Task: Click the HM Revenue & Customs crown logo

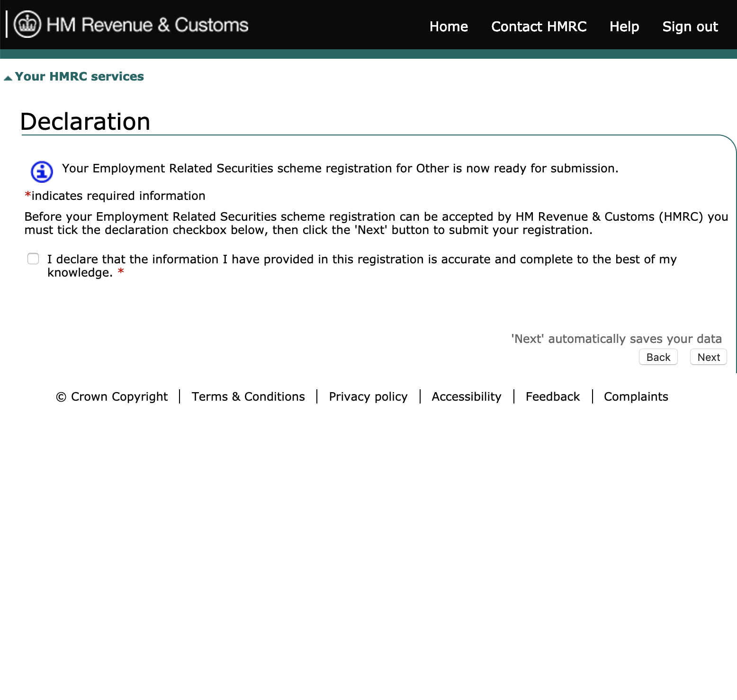Action: [27, 24]
